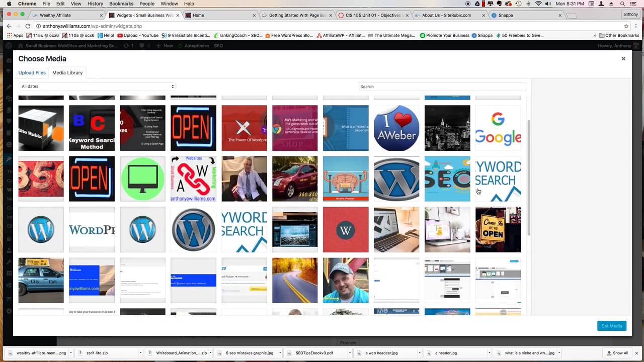This screenshot has width=644, height=362.
Task: Open Upload - YouTube bookmark
Action: pos(138,36)
